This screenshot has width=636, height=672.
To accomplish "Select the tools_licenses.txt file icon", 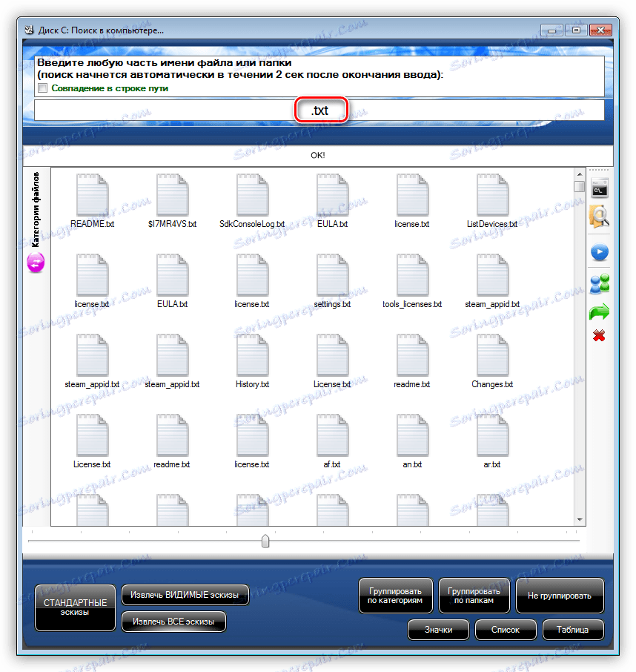I will click(412, 275).
